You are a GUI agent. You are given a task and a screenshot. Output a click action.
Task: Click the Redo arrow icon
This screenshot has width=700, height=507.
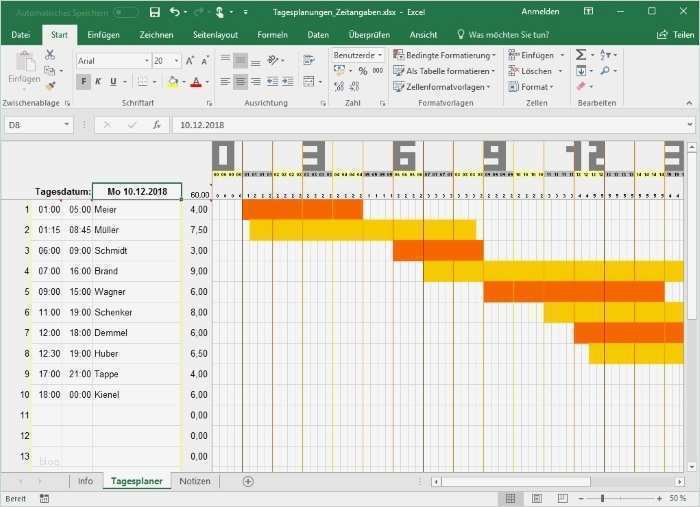(x=199, y=12)
